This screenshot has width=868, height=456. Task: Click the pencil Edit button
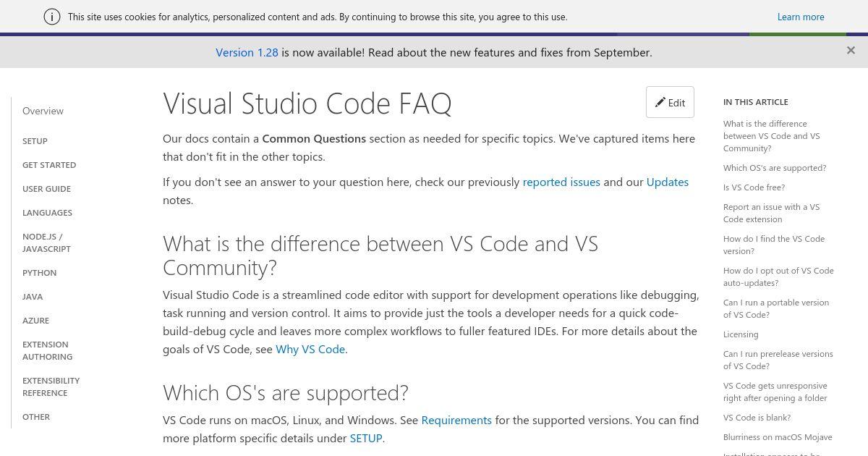[670, 102]
